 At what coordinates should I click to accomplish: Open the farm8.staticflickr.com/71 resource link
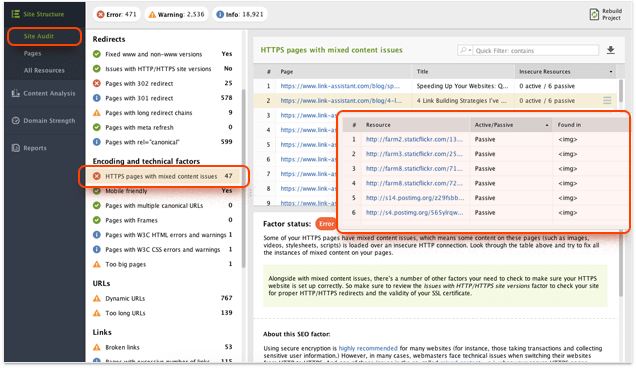(414, 168)
